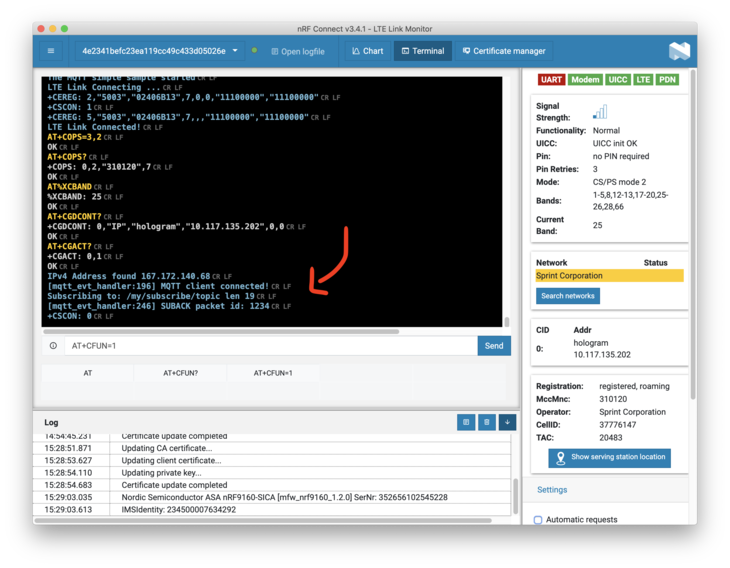The width and height of the screenshot is (730, 568).
Task: Click the AT+CFUN? macro button
Action: (x=180, y=373)
